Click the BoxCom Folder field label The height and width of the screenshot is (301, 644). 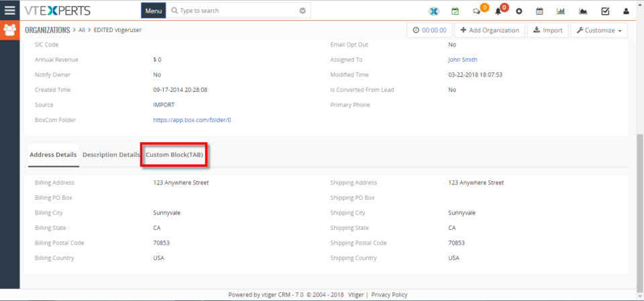[56, 120]
